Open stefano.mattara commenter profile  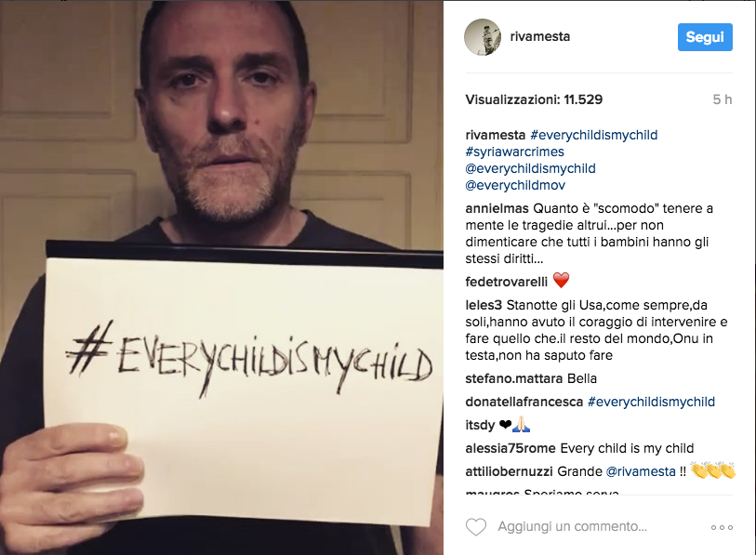(514, 378)
